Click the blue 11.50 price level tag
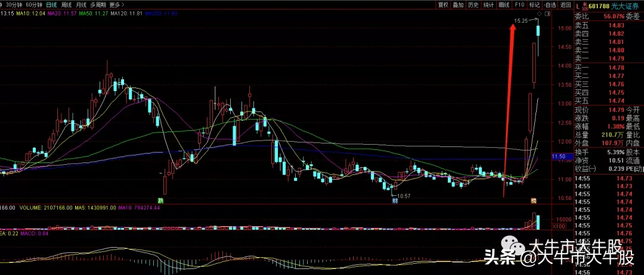Screen dimensions: 644x275 (559, 157)
